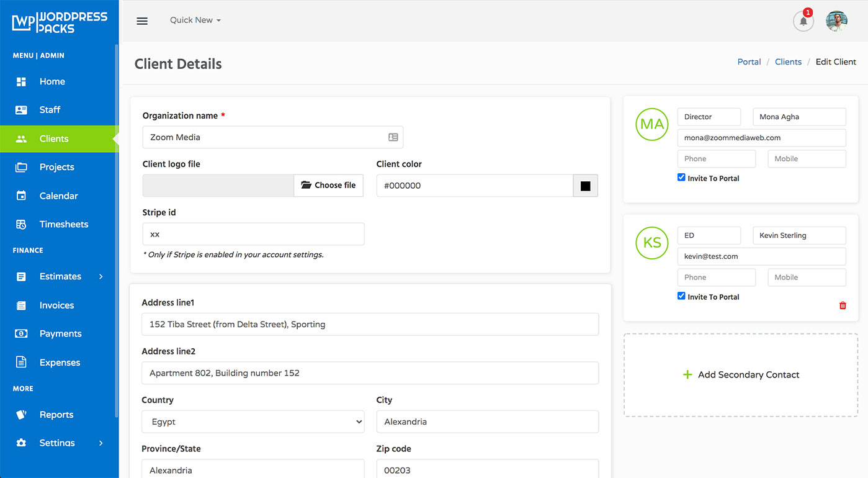Screen dimensions: 868x478
Task: Open the Home section icon in sidebar
Action: 22,81
